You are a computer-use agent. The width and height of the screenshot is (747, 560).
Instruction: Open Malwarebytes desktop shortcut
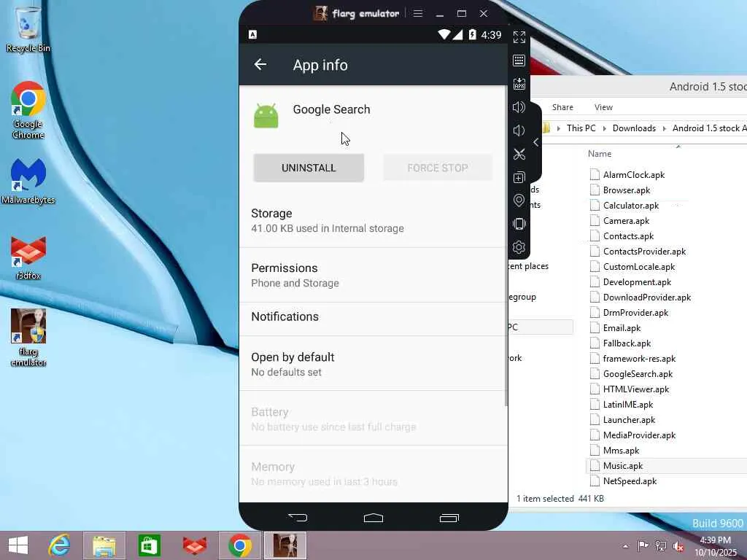[28, 182]
